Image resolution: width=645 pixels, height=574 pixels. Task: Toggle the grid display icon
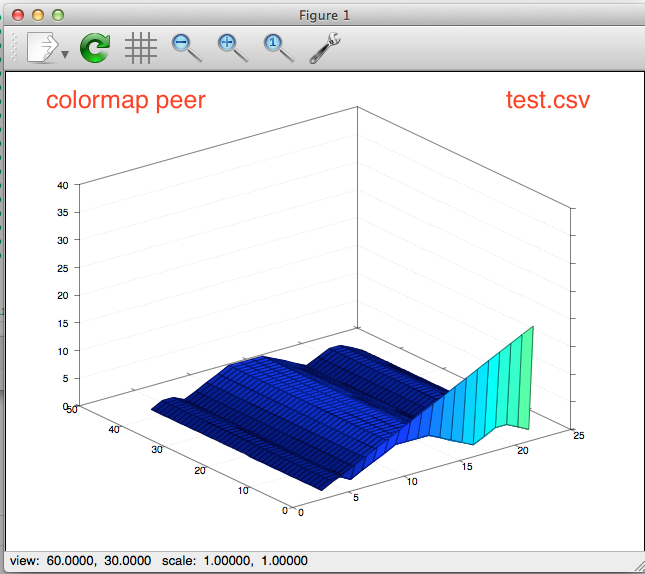(141, 48)
